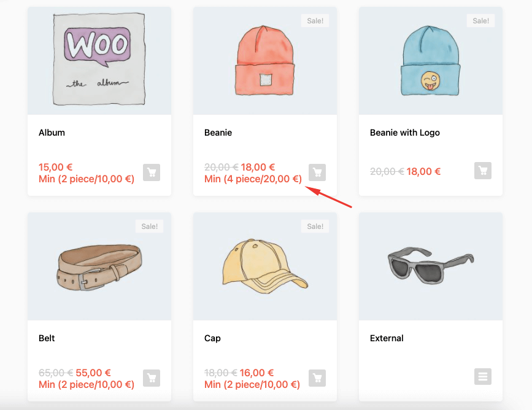Open the Album product title link
Image resolution: width=532 pixels, height=410 pixels.
click(52, 133)
